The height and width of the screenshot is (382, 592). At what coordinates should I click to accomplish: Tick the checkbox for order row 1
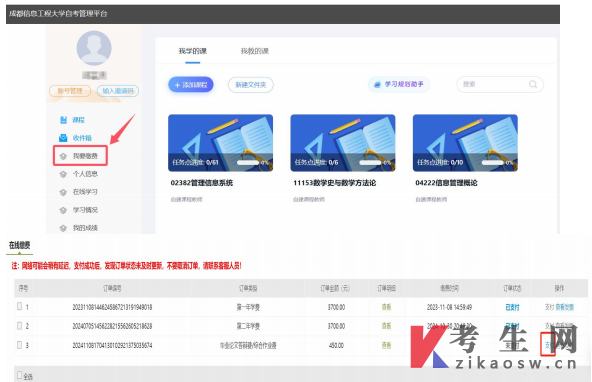tap(20, 306)
